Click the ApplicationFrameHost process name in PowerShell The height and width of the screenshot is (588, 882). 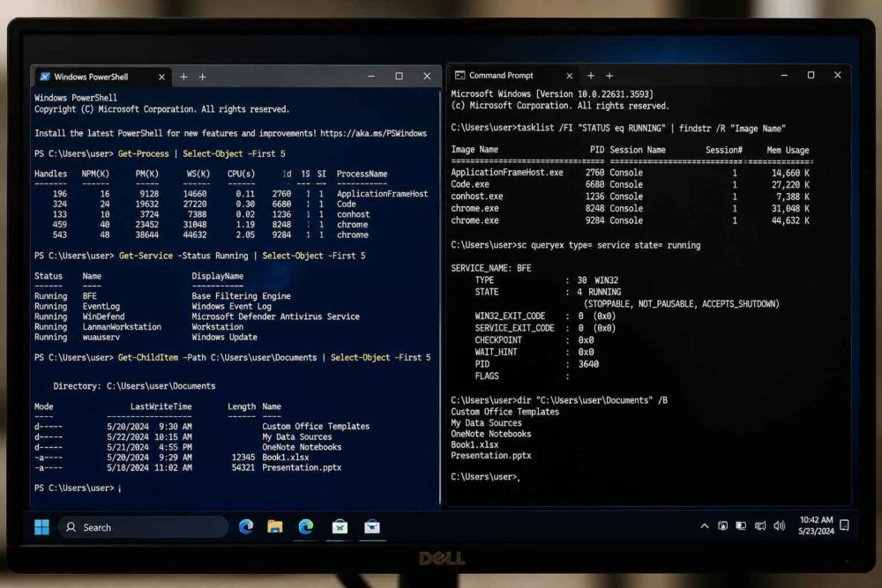pos(382,193)
